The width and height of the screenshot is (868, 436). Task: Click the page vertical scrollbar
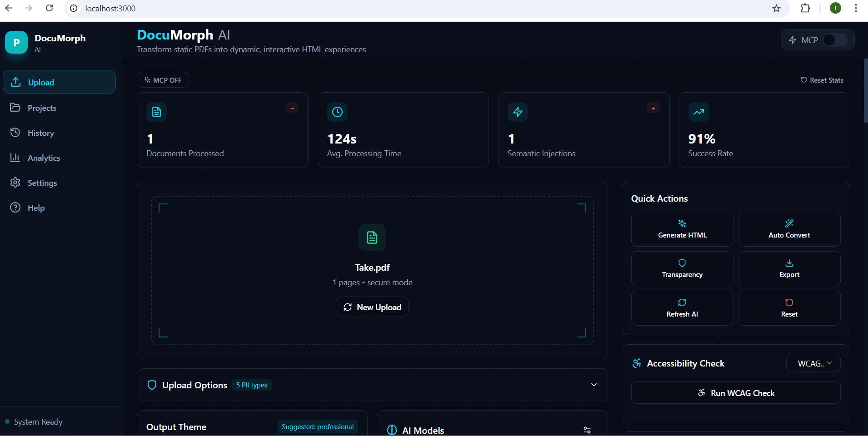coord(865,91)
